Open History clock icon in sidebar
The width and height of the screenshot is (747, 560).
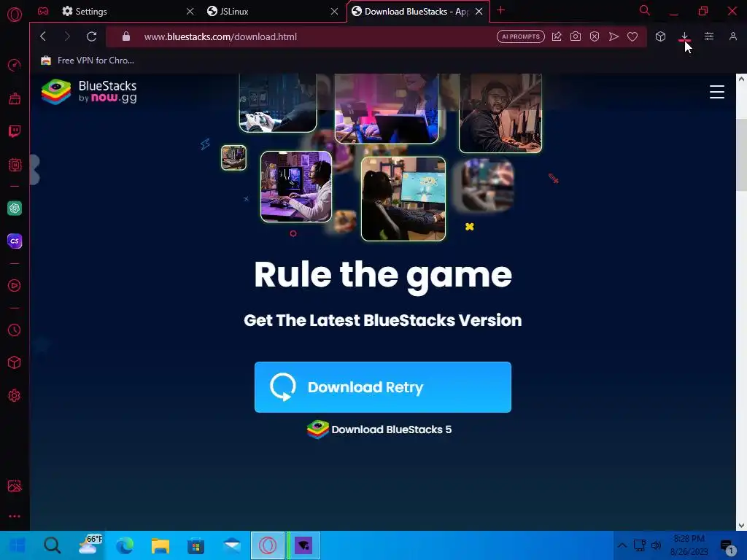(15, 330)
